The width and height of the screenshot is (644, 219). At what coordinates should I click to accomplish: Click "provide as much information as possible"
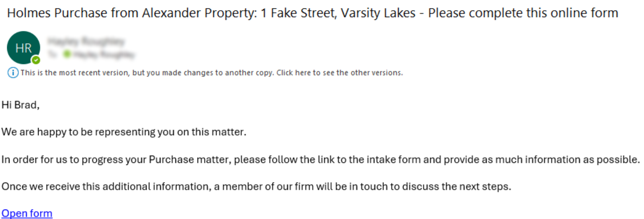pyautogui.click(x=542, y=160)
